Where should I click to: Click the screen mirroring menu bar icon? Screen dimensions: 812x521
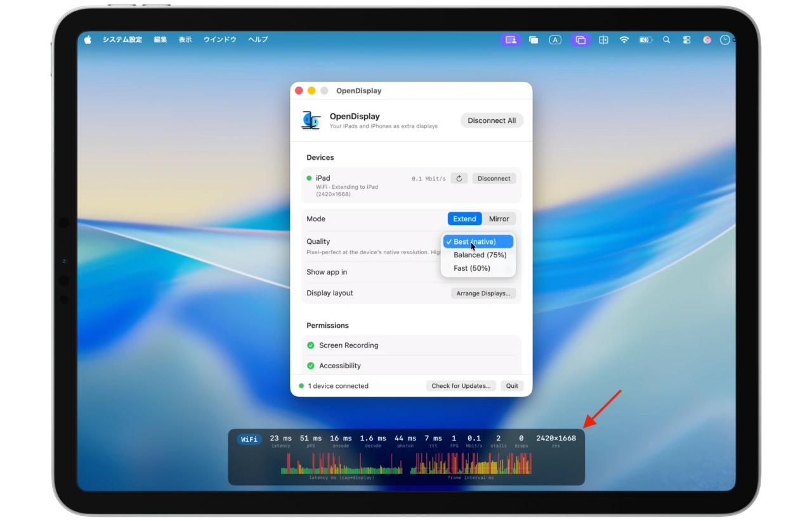(580, 39)
